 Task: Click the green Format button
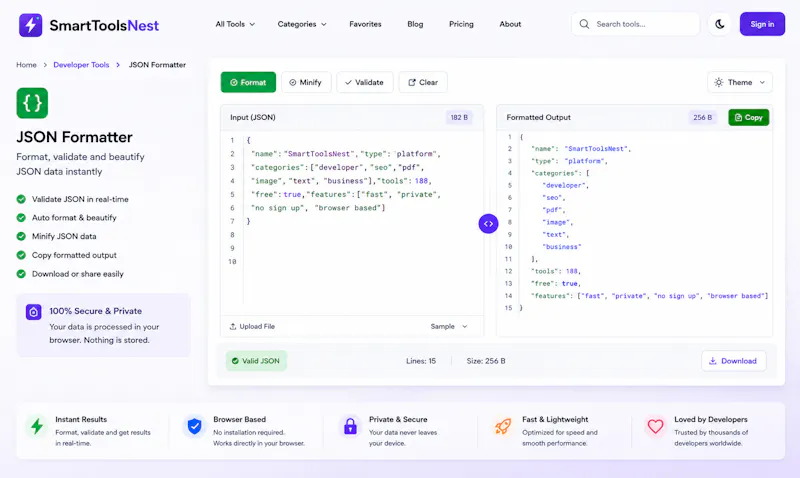[x=248, y=82]
